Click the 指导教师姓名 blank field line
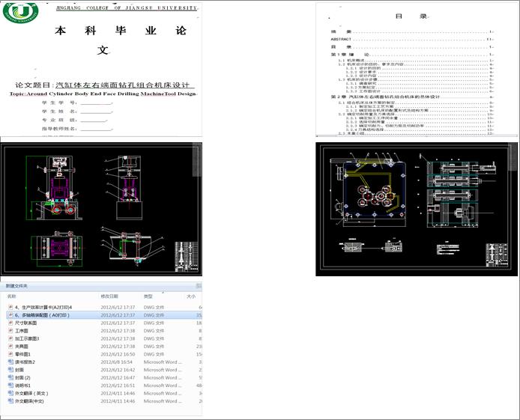This screenshot has height=420, width=520. 96,129
